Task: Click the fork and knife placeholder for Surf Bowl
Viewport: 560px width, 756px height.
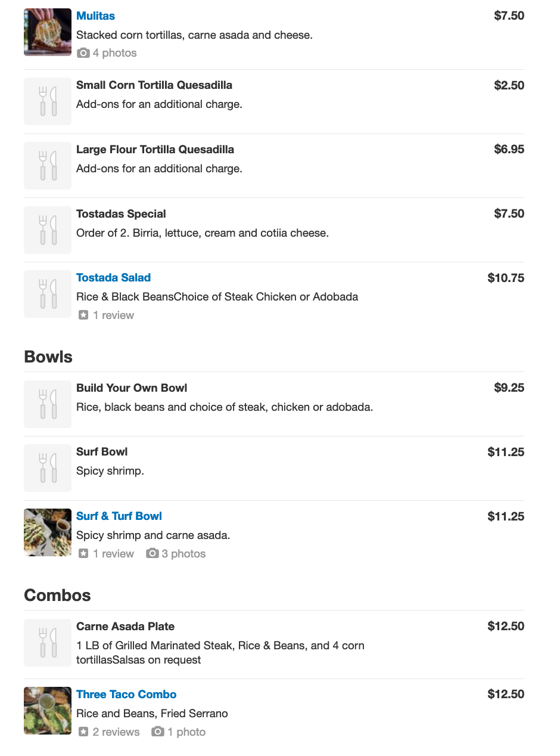Action: click(48, 468)
